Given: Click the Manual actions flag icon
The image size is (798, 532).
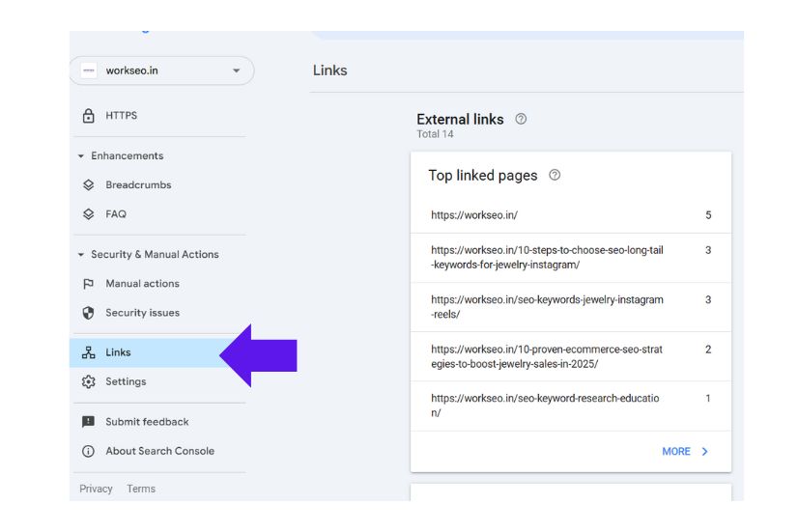Looking at the screenshot, I should 89,284.
